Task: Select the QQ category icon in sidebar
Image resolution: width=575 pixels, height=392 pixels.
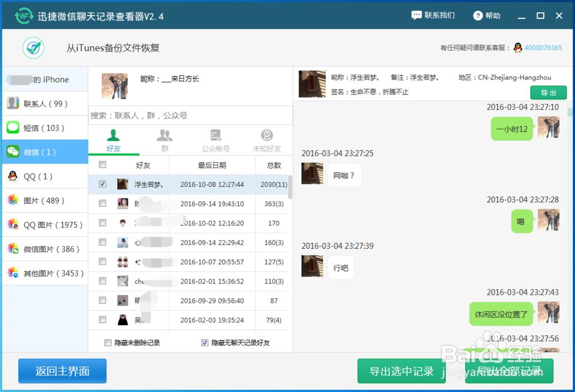Action: (13, 176)
